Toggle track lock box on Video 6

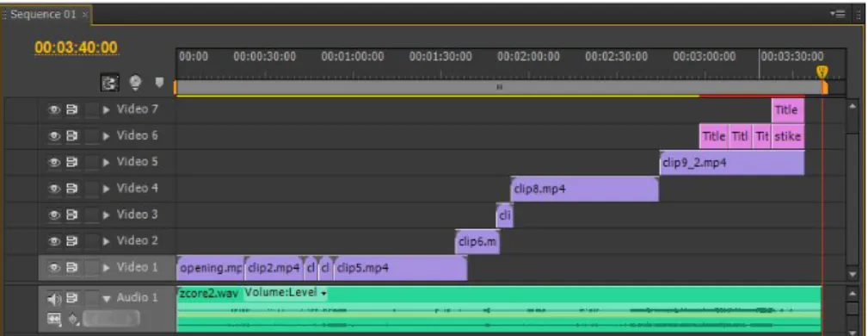(x=92, y=136)
